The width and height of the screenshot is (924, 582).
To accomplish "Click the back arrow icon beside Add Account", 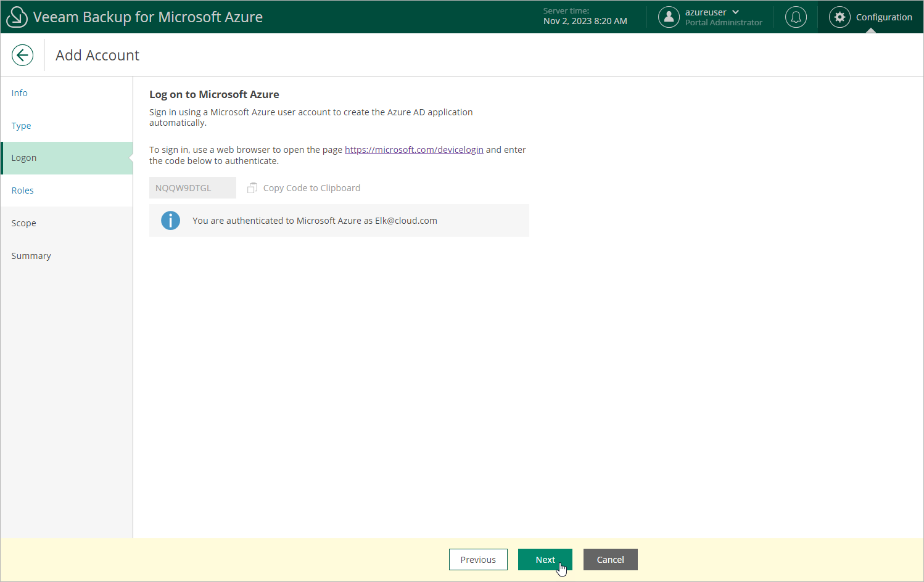I will coord(22,55).
